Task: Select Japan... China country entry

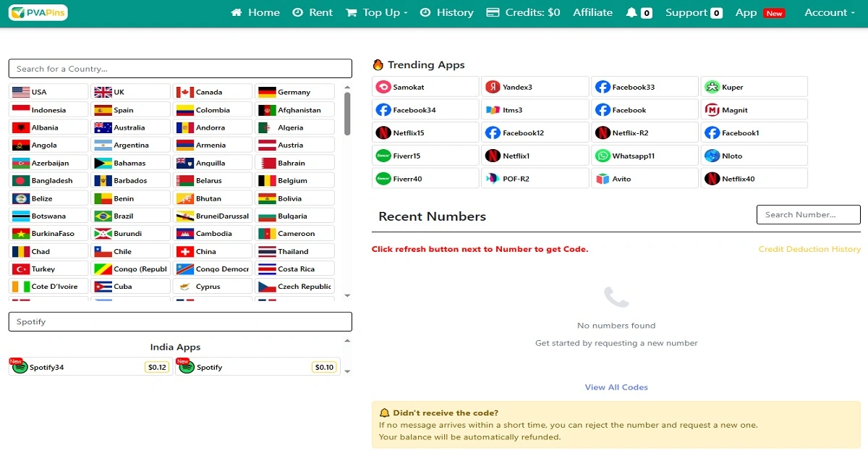Action: pos(213,251)
